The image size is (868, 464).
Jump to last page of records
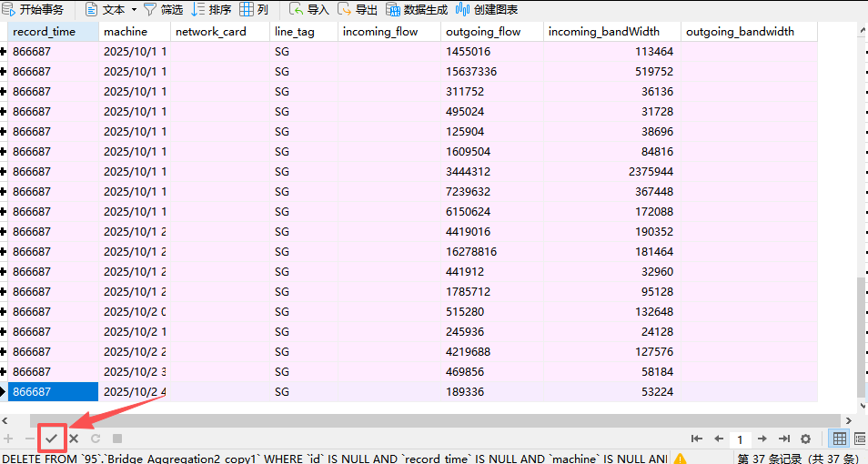784,439
